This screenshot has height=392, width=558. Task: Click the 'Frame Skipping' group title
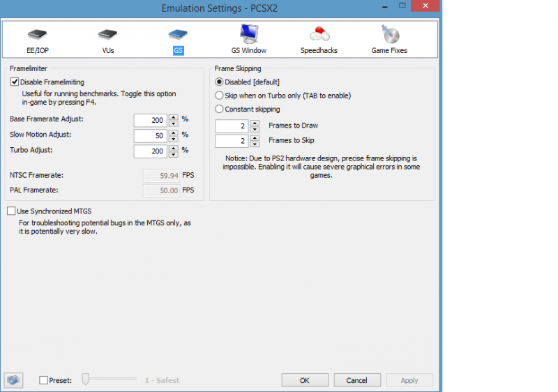[238, 68]
